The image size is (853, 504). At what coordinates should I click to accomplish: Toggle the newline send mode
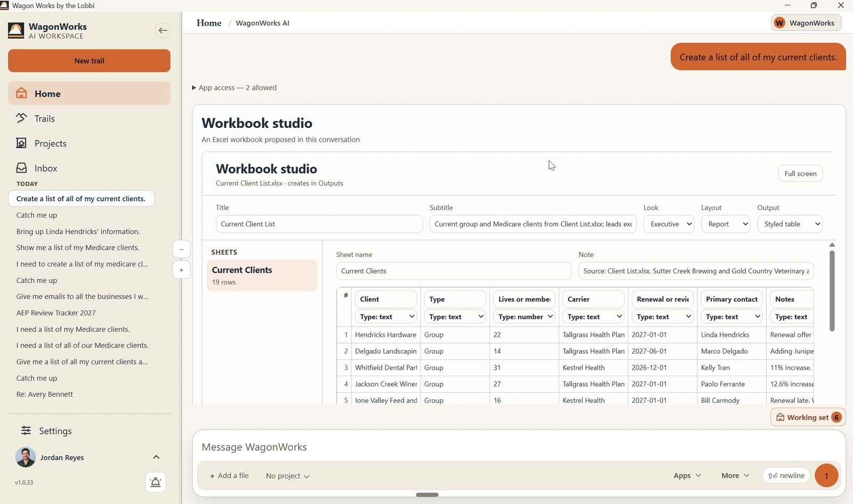coord(786,475)
